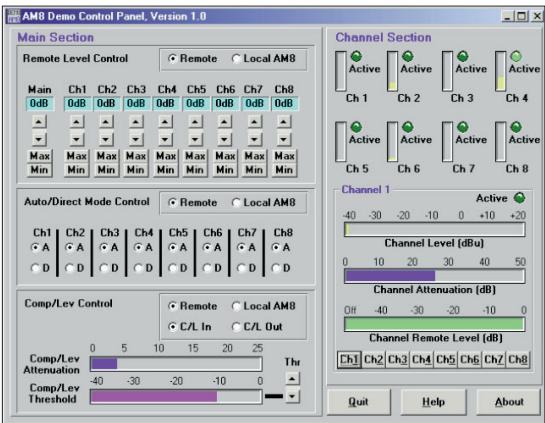Set Ch6 level to Min

click(225, 170)
